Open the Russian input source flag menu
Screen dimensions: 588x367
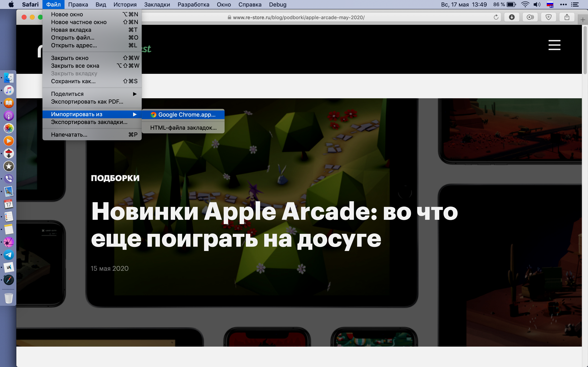(x=550, y=4)
